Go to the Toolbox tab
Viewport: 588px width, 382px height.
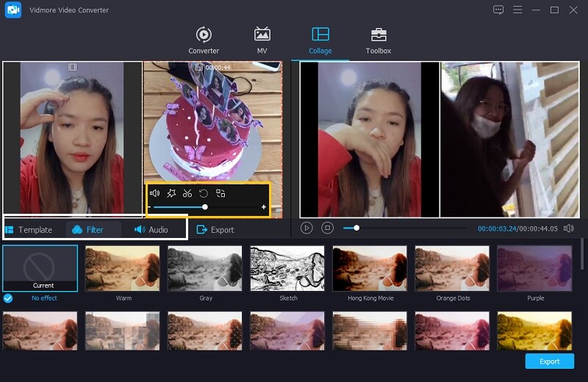click(x=379, y=40)
